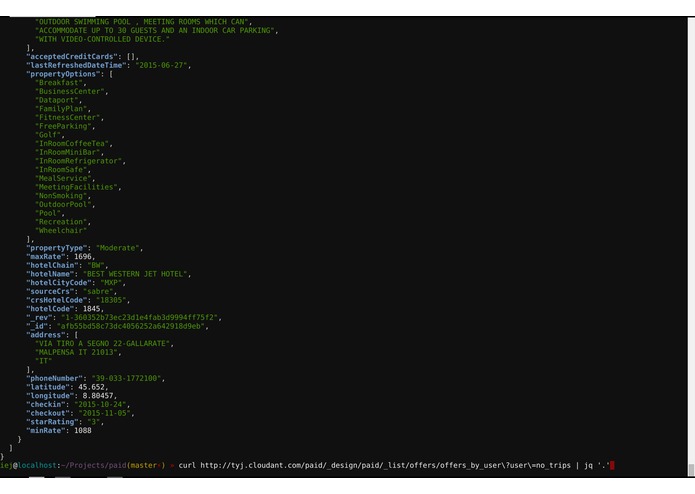The image size is (695, 494).
Task: Click "localhost" in the shell prompt
Action: 37,465
